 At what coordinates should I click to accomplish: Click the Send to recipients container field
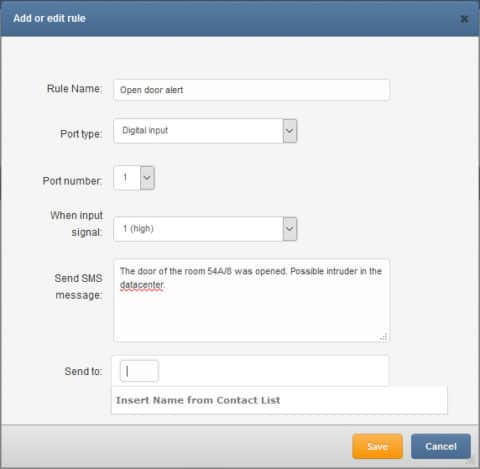click(250, 371)
